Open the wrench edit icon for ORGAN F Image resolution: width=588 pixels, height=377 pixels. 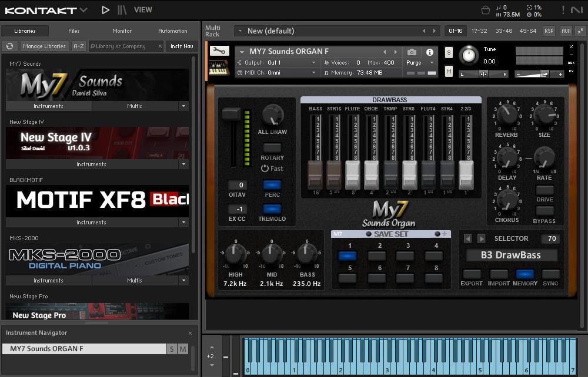pyautogui.click(x=219, y=51)
